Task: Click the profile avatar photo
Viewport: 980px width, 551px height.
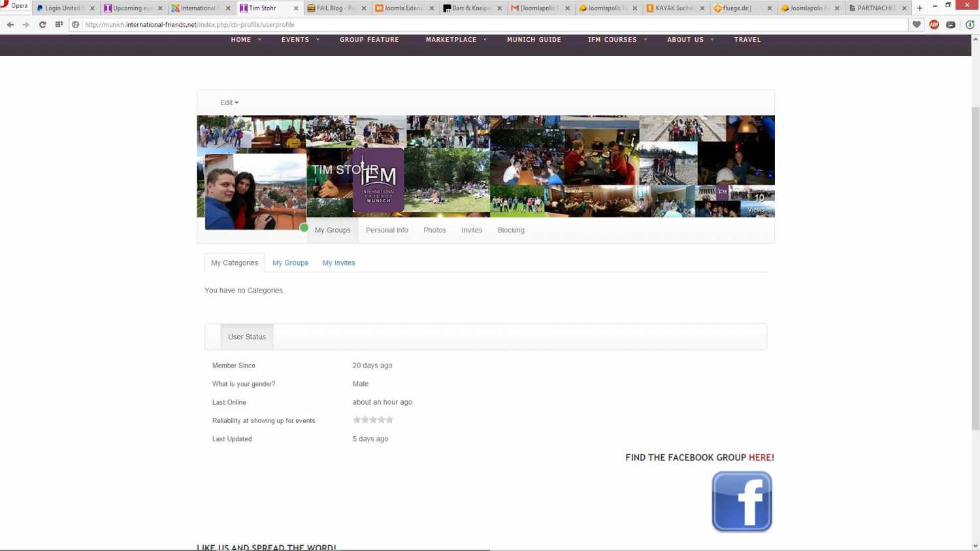Action: [x=255, y=192]
